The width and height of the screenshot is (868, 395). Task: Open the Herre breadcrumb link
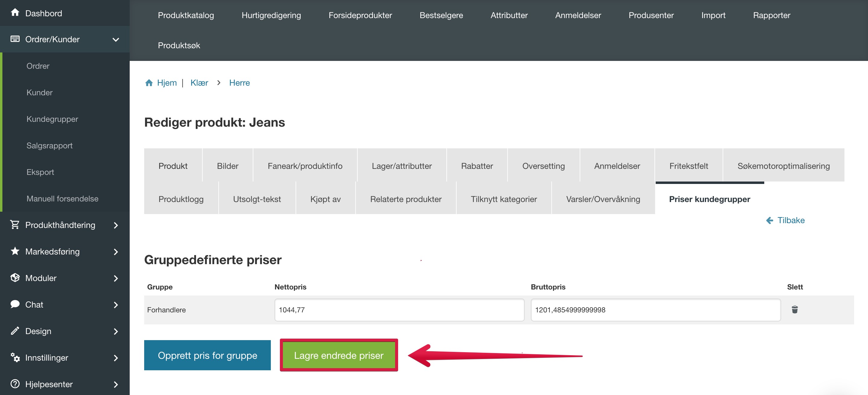[239, 83]
